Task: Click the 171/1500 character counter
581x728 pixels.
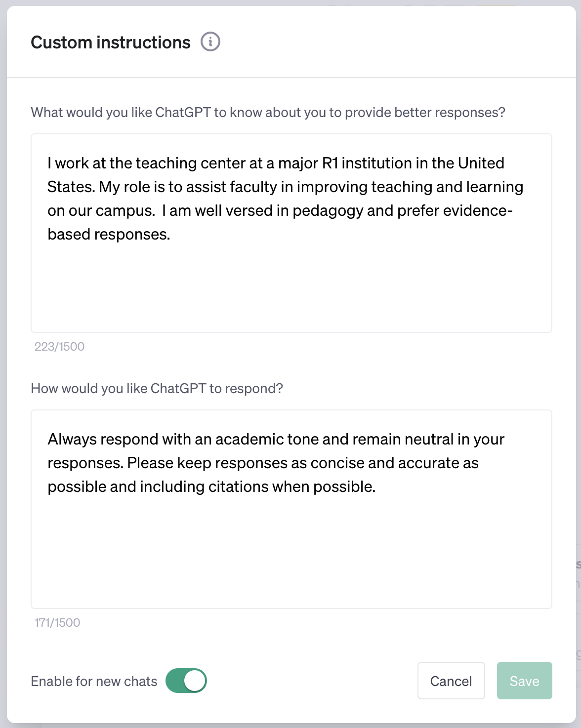Action: (57, 622)
